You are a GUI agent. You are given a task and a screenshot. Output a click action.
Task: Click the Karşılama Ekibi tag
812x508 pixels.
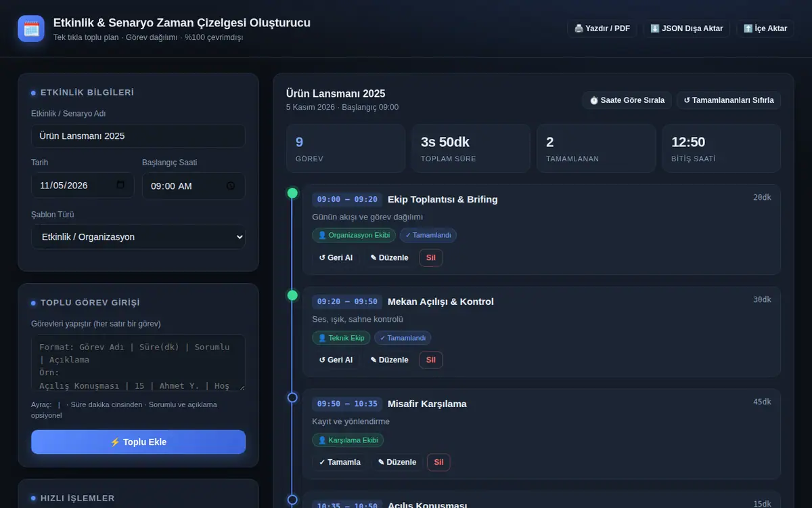348,440
